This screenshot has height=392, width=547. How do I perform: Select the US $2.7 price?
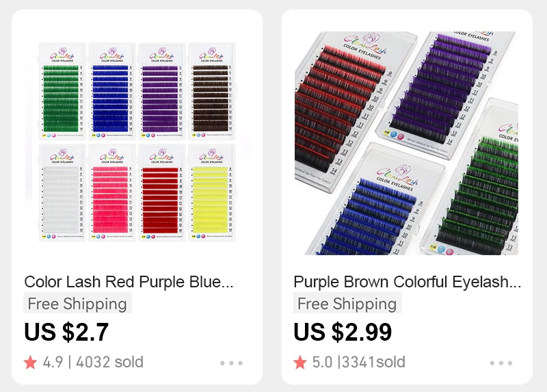66,332
